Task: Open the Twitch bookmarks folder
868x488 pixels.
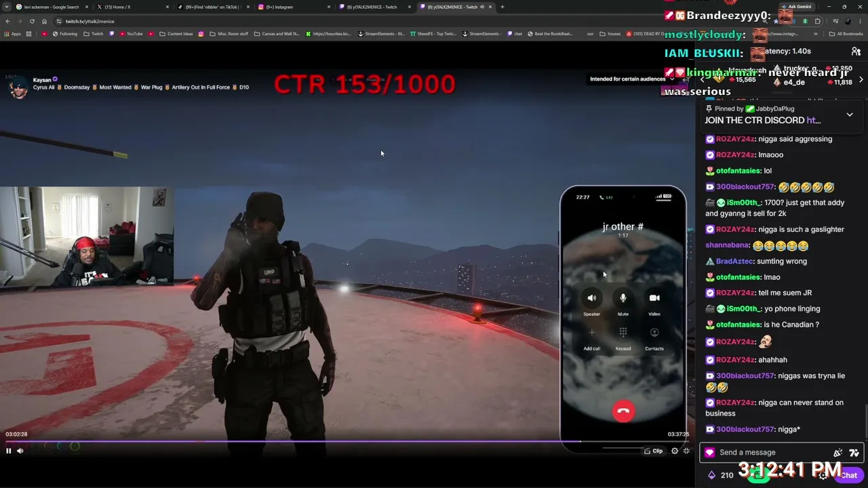Action: pyautogui.click(x=94, y=34)
